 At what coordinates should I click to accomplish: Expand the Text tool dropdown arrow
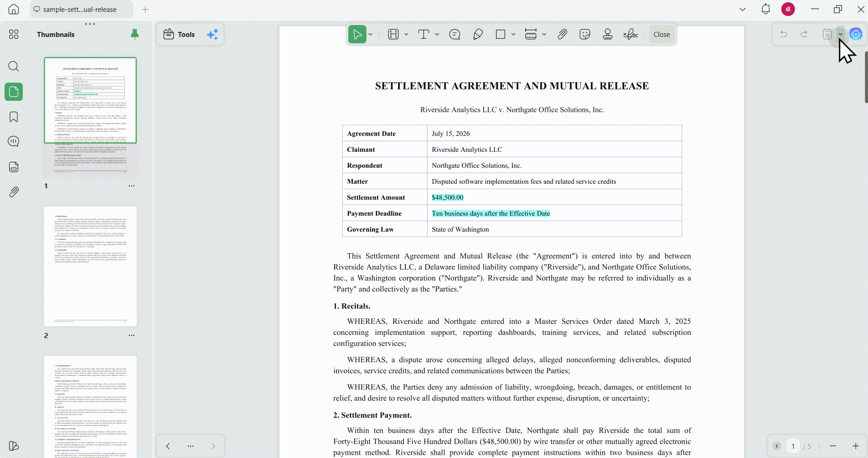[x=437, y=34]
